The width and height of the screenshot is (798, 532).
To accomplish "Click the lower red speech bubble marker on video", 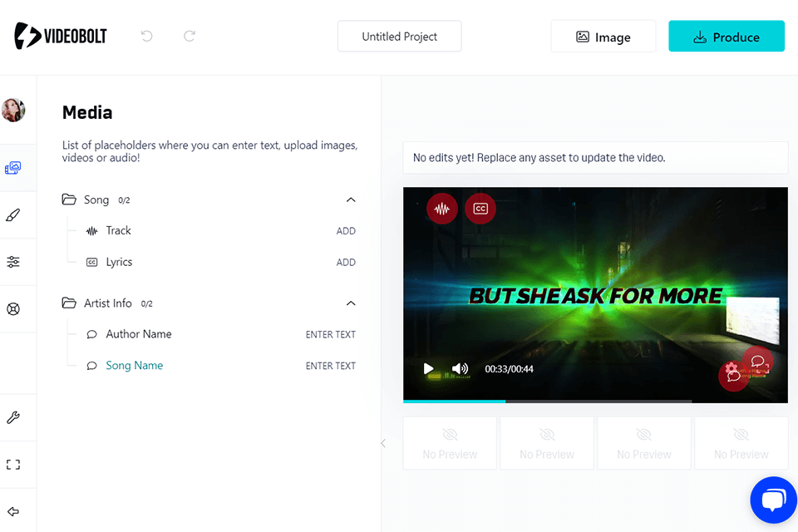I will tap(733, 376).
